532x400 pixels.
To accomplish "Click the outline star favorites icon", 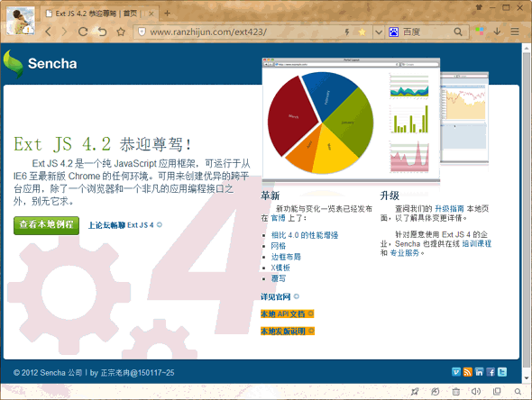I will click(121, 32).
